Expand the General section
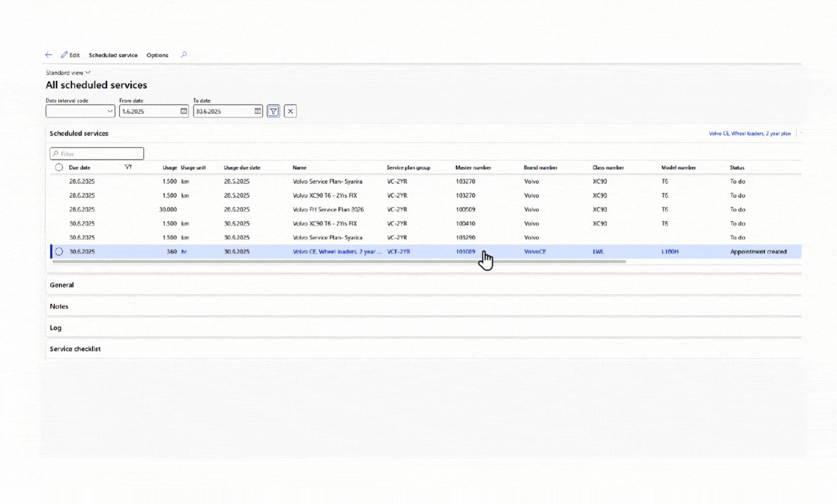Image resolution: width=837 pixels, height=504 pixels. click(62, 285)
